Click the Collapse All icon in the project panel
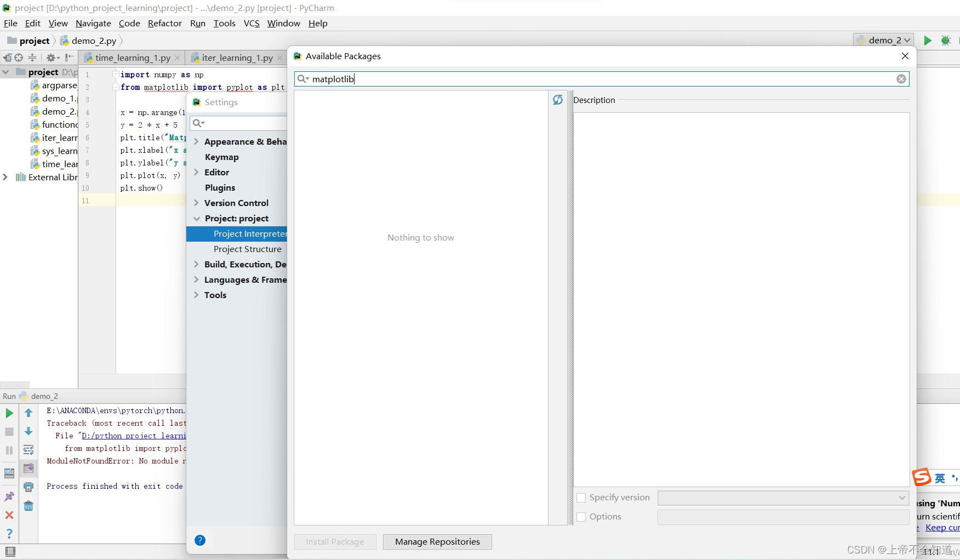The height and width of the screenshot is (560, 960). pos(32,58)
